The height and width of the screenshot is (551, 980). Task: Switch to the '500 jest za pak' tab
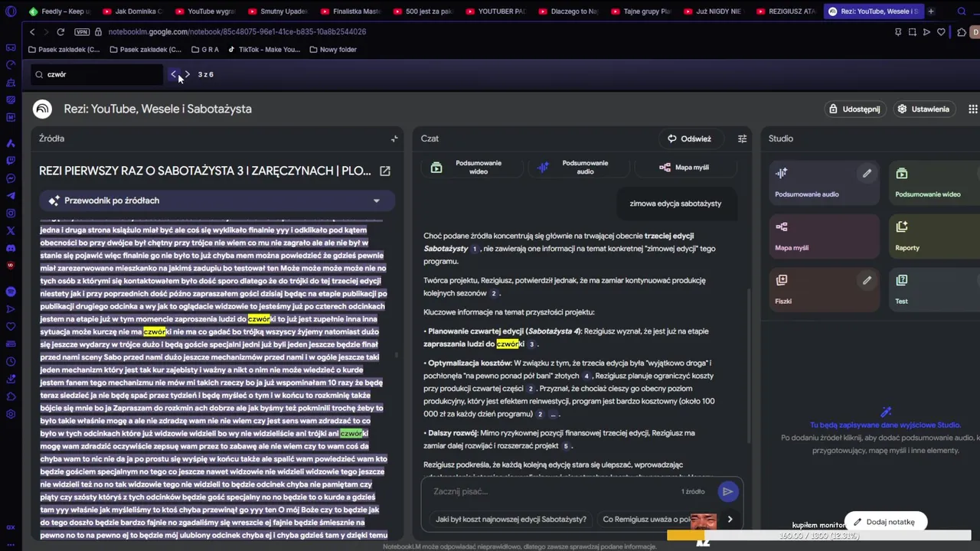(422, 11)
